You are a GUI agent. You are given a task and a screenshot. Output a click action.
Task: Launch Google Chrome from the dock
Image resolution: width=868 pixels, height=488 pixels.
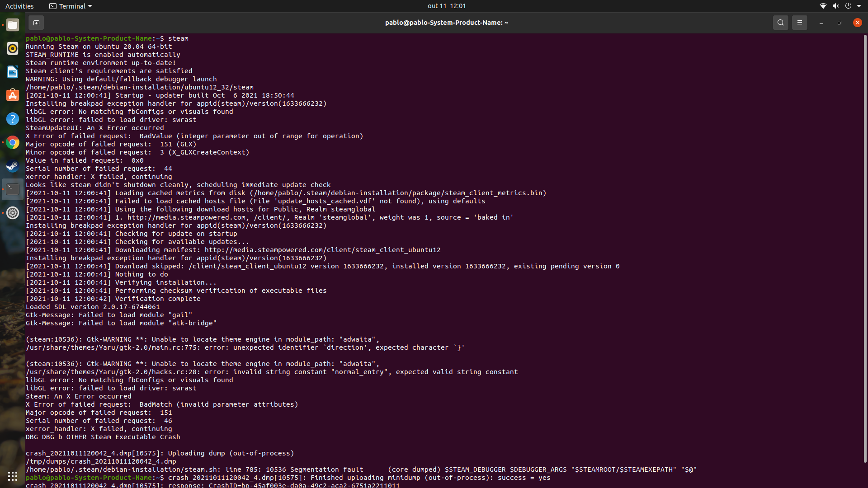coord(13,142)
